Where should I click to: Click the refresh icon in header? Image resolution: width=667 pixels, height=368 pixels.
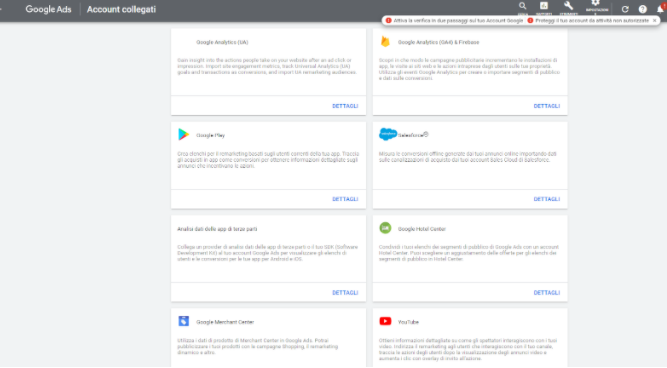coord(625,9)
